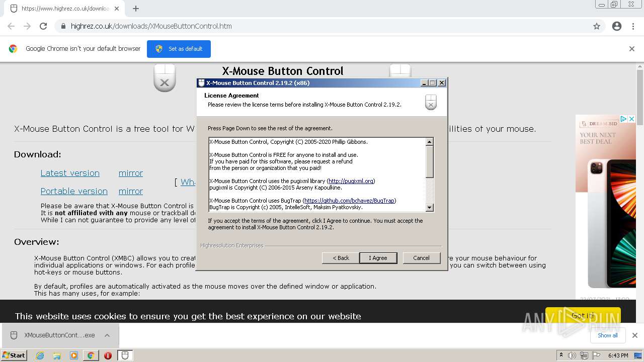
Task: Launch Internet Explorer from taskbar
Action: (40, 355)
